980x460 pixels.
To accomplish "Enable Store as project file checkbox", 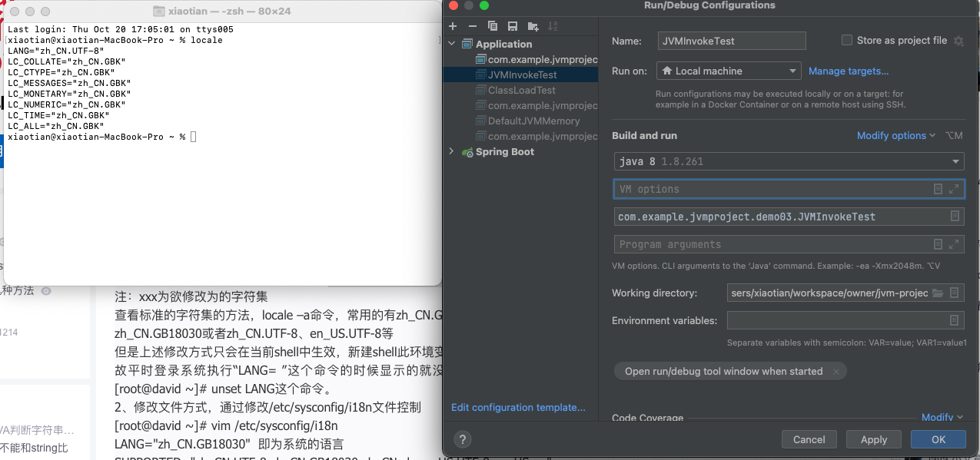I will point(847,41).
